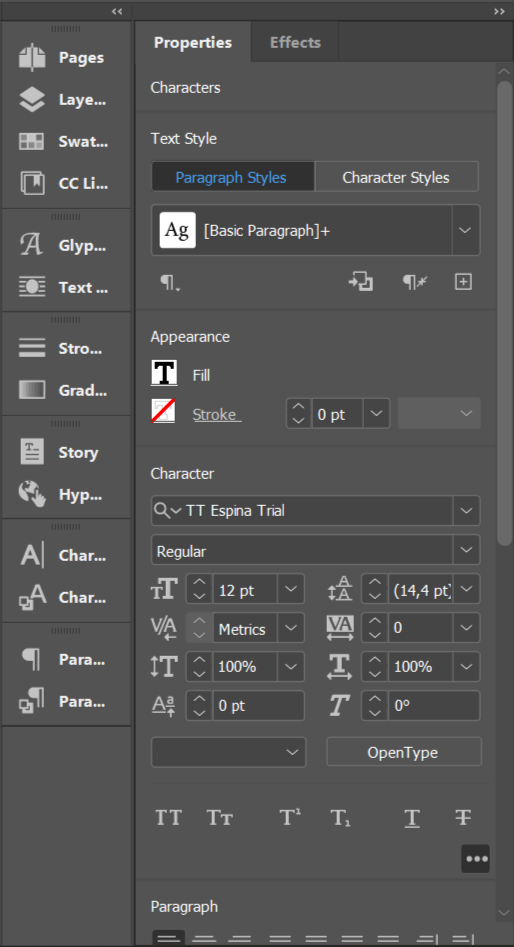Open the more options ellipsis button

[x=476, y=858]
